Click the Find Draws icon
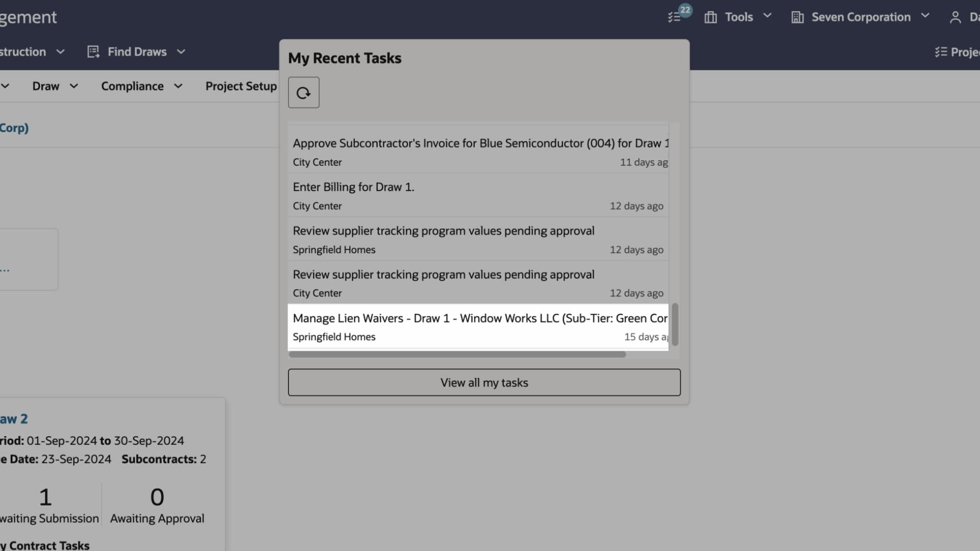Screen dimensions: 980x551 (93, 52)
